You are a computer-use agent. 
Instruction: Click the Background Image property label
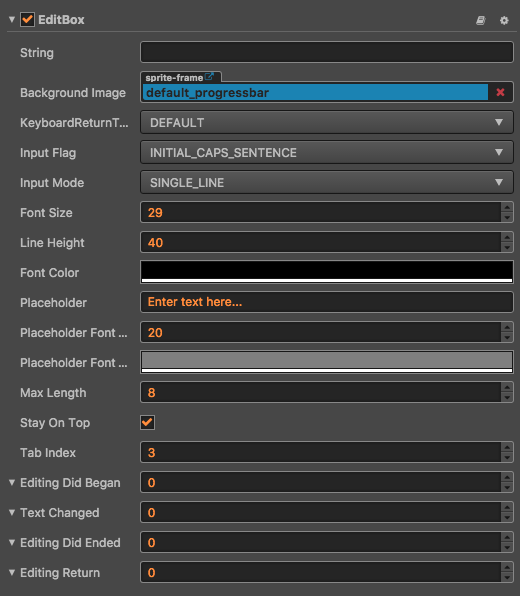point(73,93)
